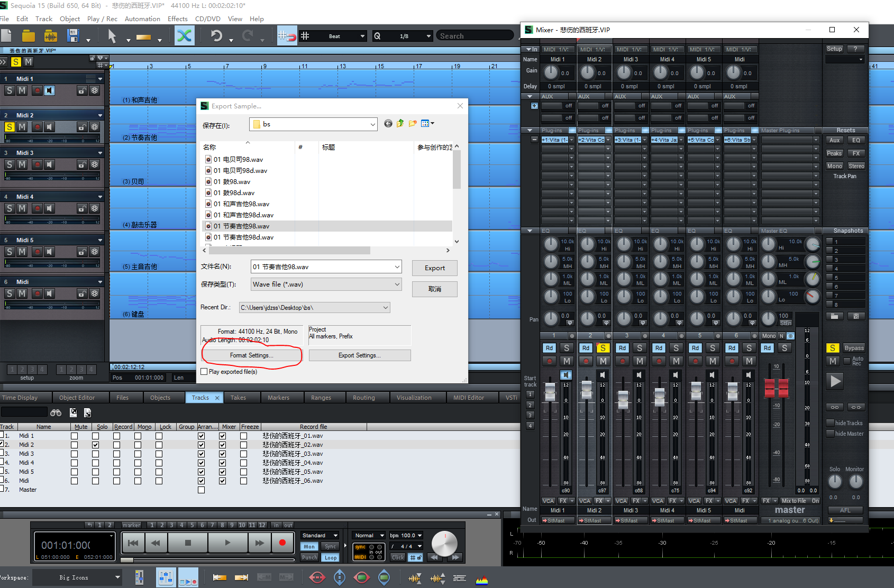Uncheck the Mixer box for Midi 4 in the track table
Viewport: 894px width, 588px height.
(222, 463)
